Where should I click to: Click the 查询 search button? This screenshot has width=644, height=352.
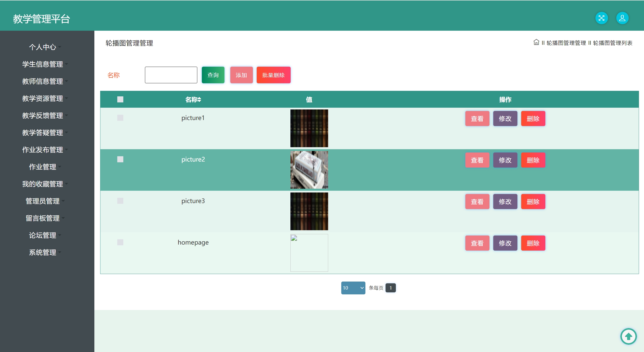(213, 75)
